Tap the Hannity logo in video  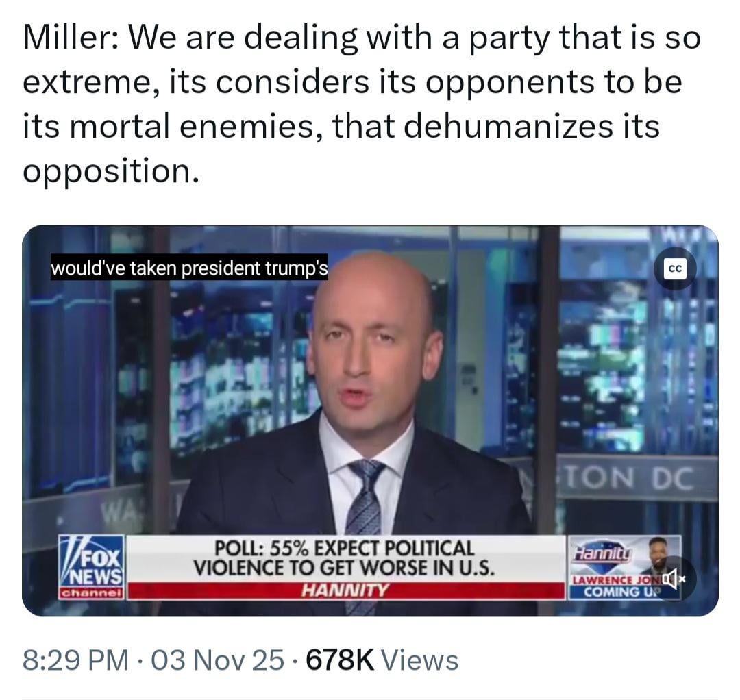[601, 552]
